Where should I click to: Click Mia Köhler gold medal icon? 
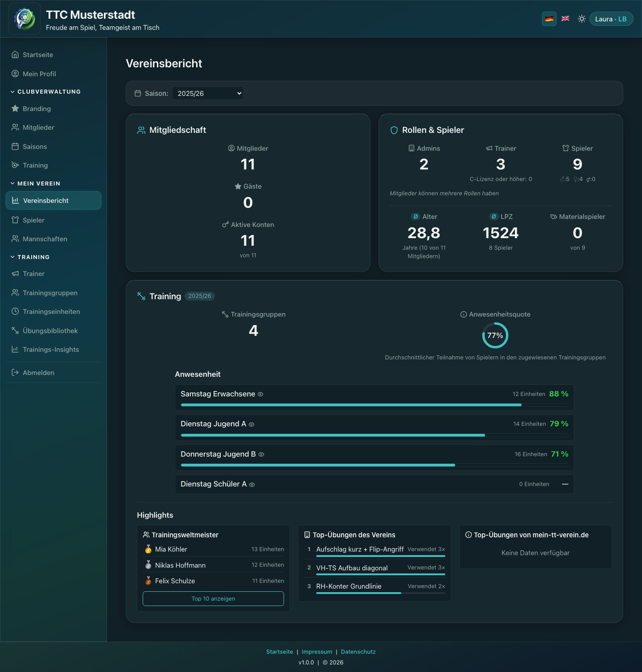[x=148, y=549]
